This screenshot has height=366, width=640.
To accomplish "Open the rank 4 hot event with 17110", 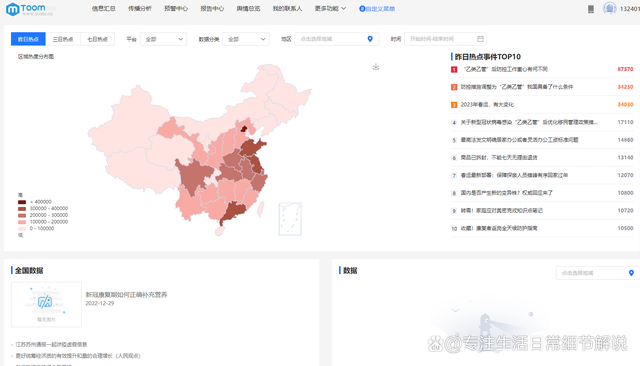I will coord(542,122).
